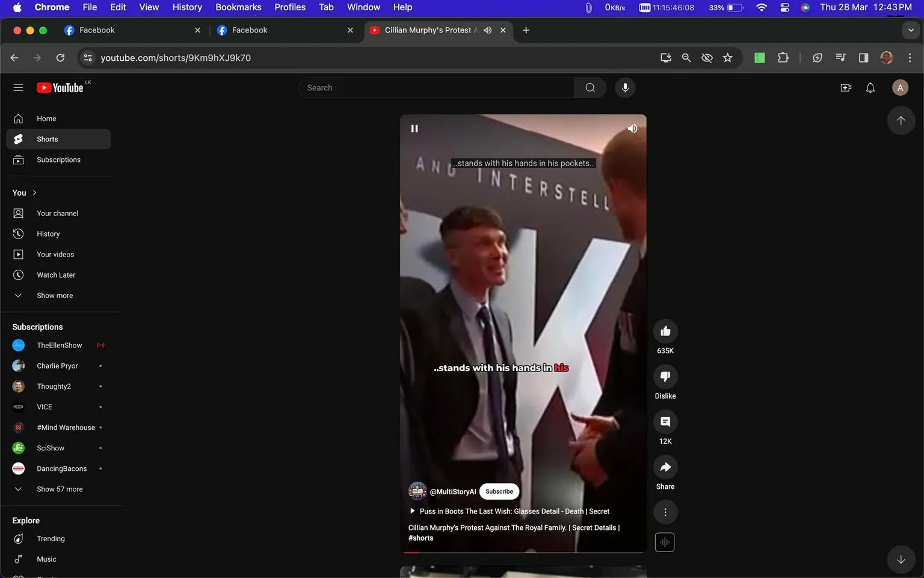
Task: Click the Watch Later icon
Action: click(18, 275)
